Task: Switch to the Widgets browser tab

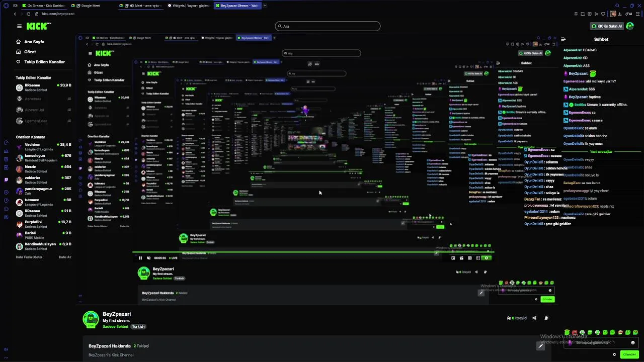Action: tap(188, 6)
